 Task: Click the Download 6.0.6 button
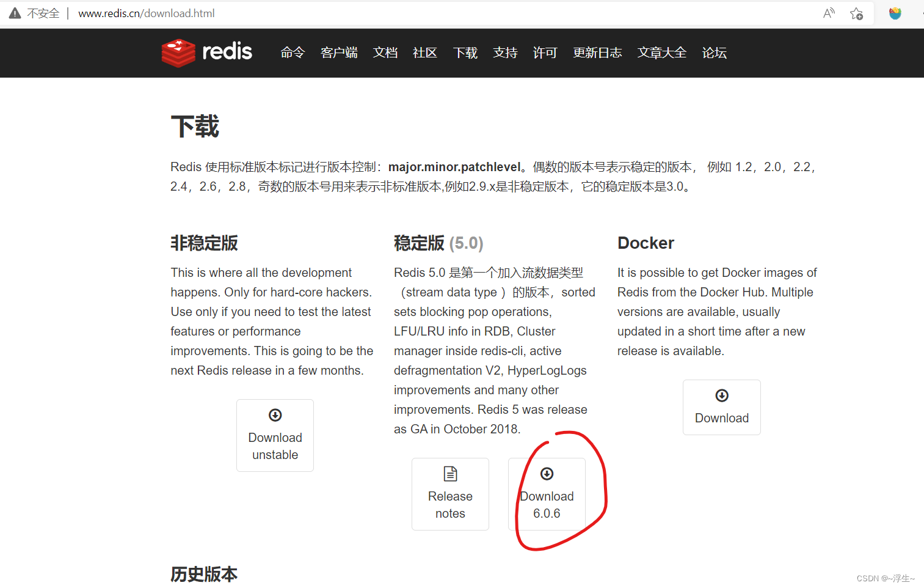coord(547,494)
